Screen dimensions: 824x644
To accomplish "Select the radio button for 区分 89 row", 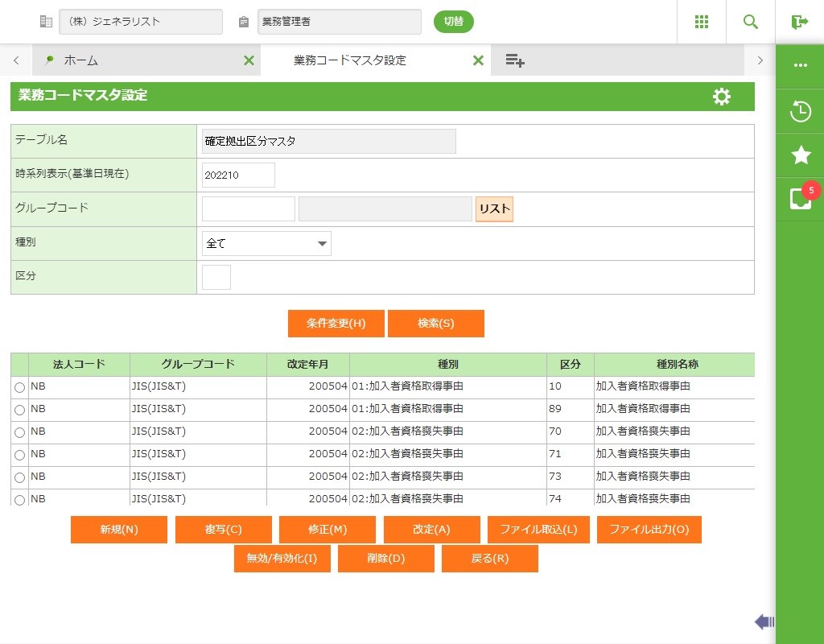I will pyautogui.click(x=20, y=411).
